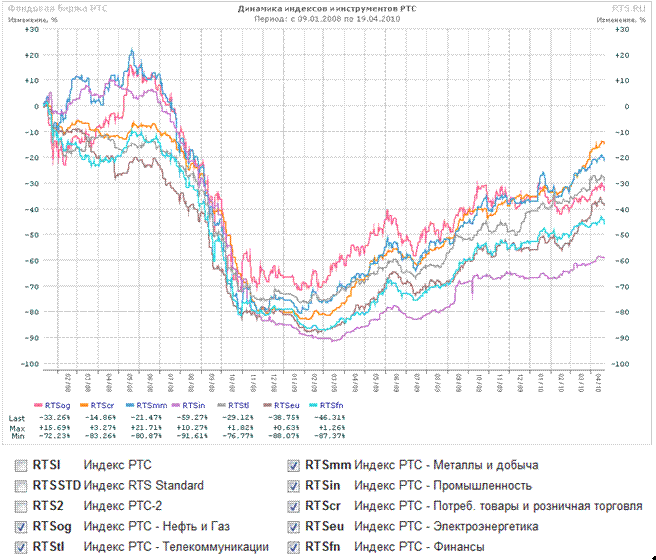Open the RTSog legend link
The width and height of the screenshot is (656, 560).
tap(57, 405)
